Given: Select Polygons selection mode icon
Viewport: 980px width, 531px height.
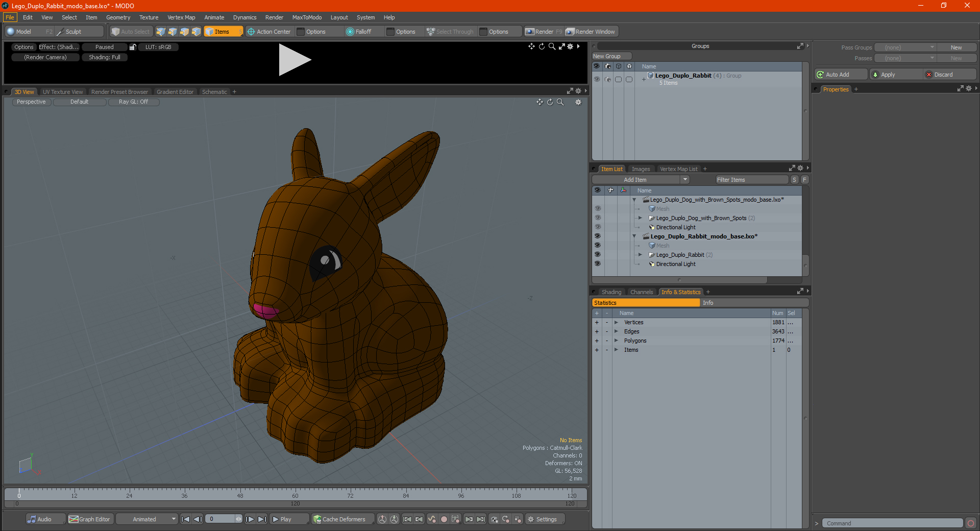Looking at the screenshot, I should 184,32.
